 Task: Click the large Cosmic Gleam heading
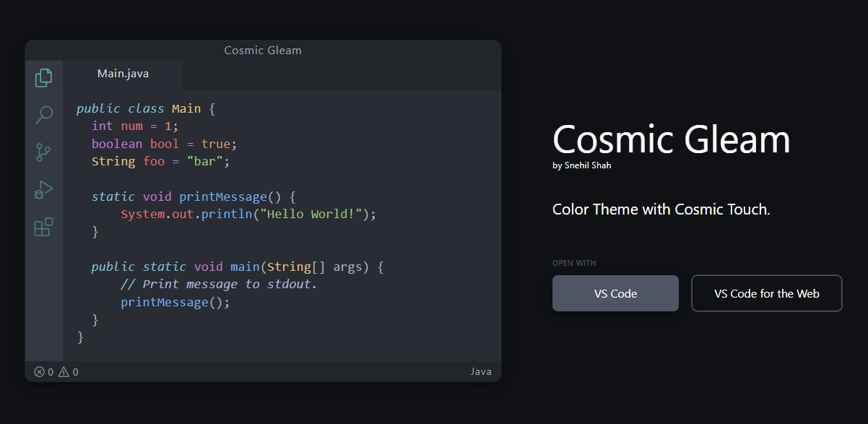[x=671, y=139]
